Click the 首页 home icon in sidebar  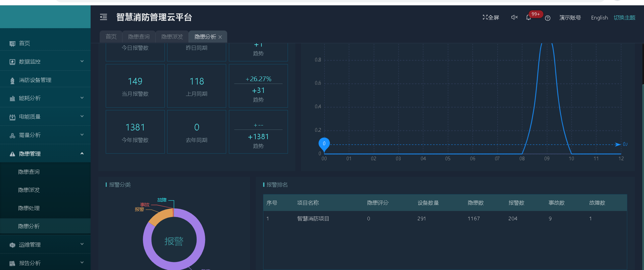tap(12, 44)
